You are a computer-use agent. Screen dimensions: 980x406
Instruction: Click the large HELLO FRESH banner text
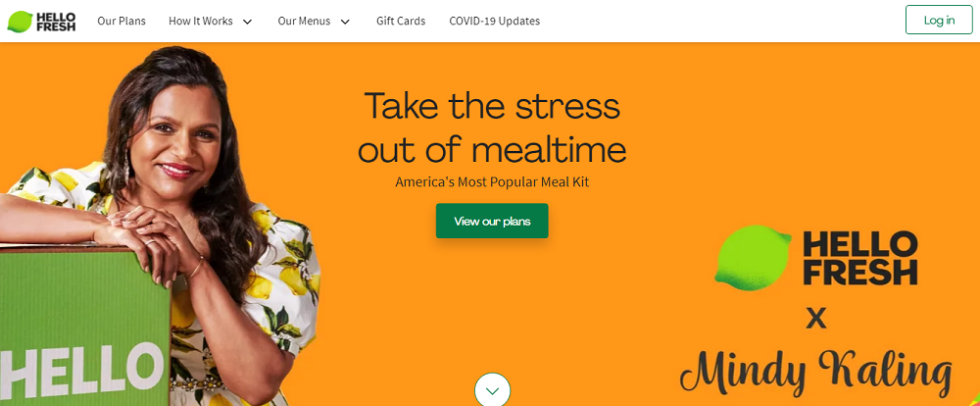click(x=859, y=257)
